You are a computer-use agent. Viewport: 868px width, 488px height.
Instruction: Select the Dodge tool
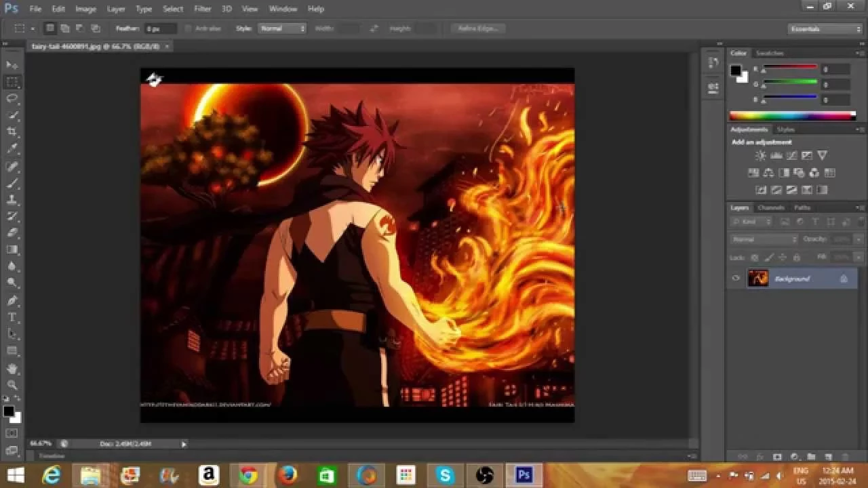[12, 283]
